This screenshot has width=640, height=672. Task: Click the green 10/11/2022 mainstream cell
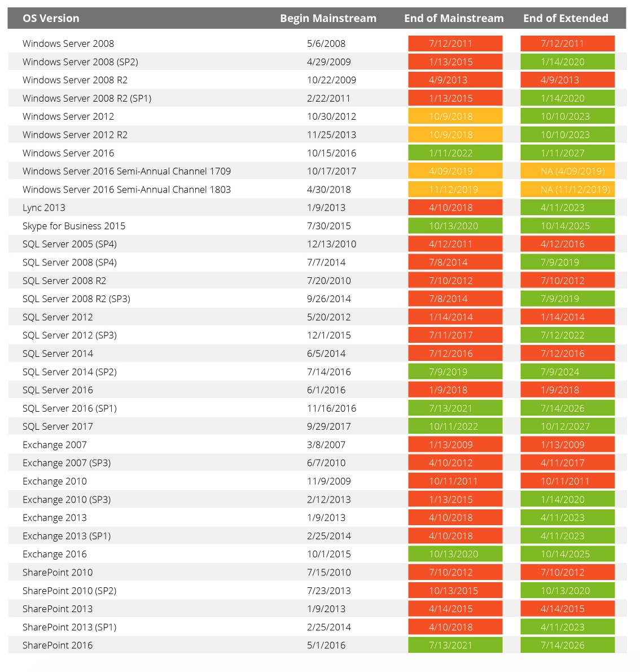455,426
